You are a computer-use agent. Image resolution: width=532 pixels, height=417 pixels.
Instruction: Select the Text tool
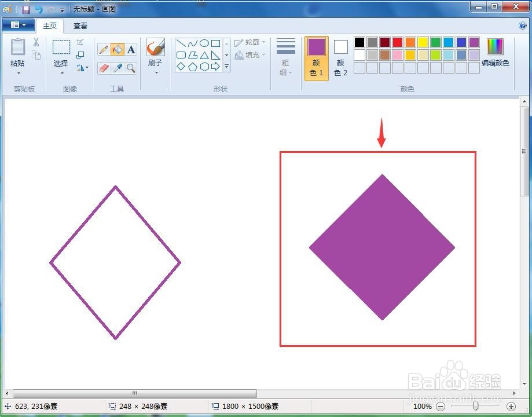pyautogui.click(x=131, y=50)
